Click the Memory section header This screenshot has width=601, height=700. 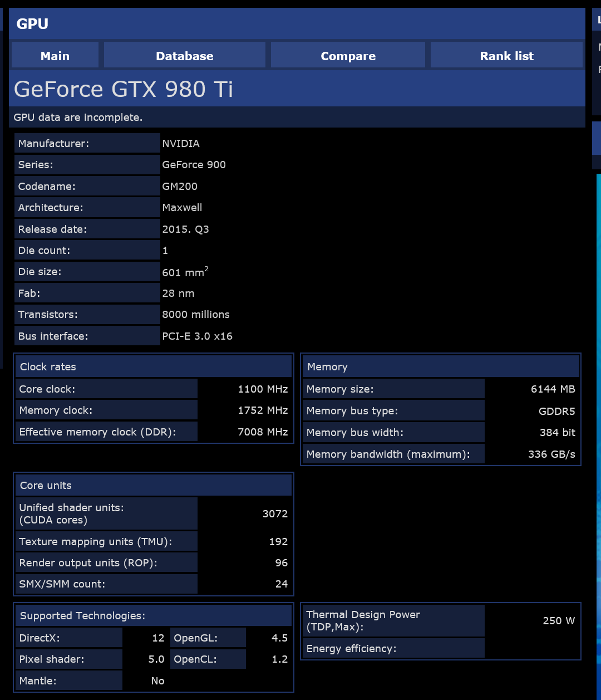(x=441, y=367)
